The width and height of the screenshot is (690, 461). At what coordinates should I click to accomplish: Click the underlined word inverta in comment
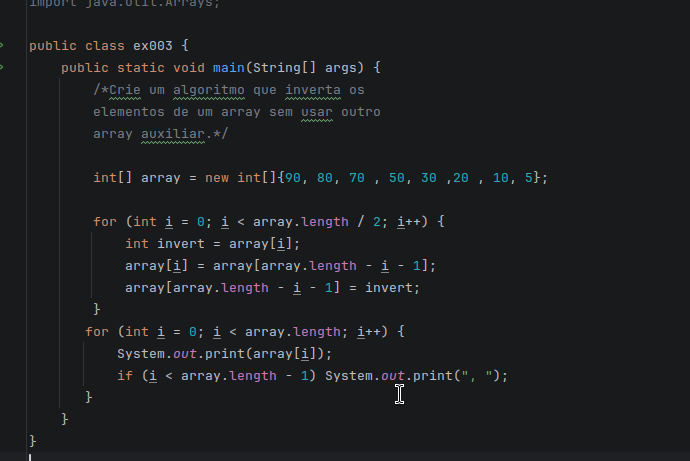[313, 90]
